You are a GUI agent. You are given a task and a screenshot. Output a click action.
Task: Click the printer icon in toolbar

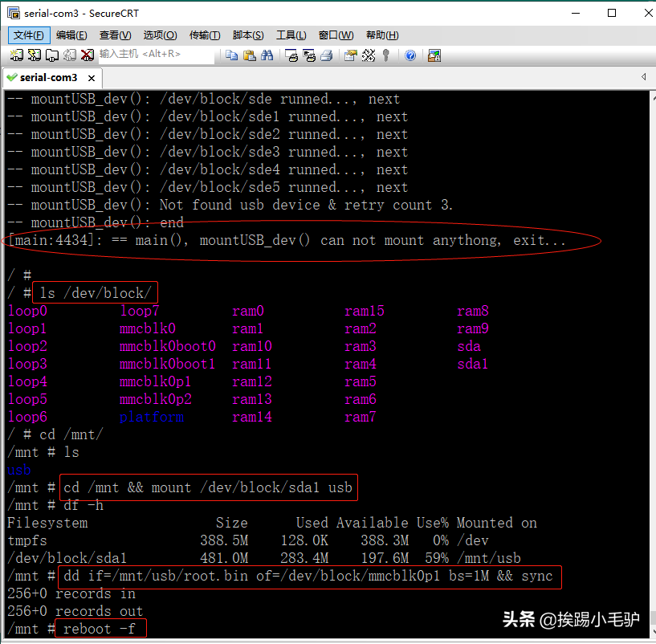pos(327,55)
